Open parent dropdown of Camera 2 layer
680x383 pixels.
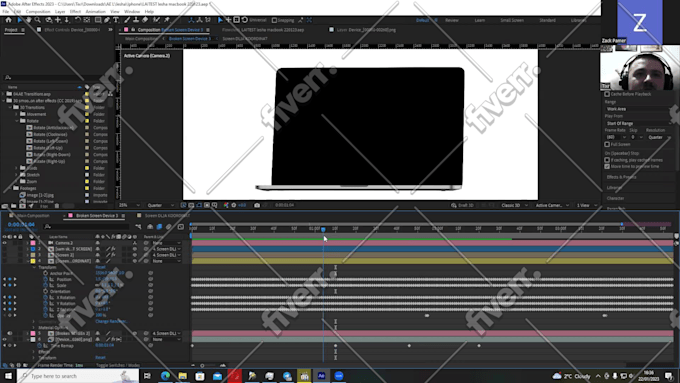click(x=167, y=243)
